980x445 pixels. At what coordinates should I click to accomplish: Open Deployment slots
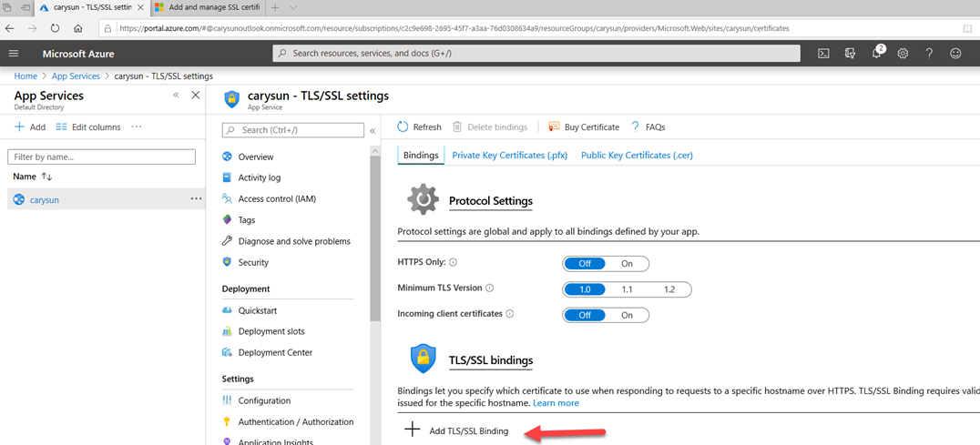tap(271, 331)
